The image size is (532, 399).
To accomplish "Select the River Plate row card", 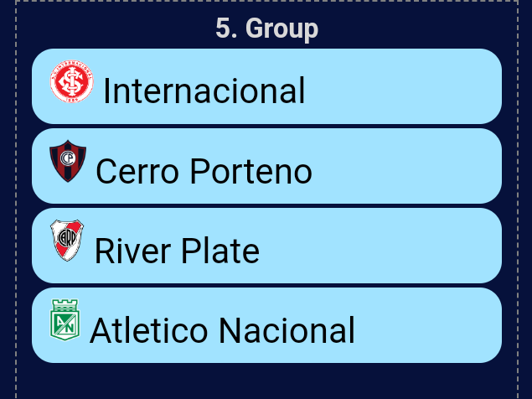I will [266, 246].
